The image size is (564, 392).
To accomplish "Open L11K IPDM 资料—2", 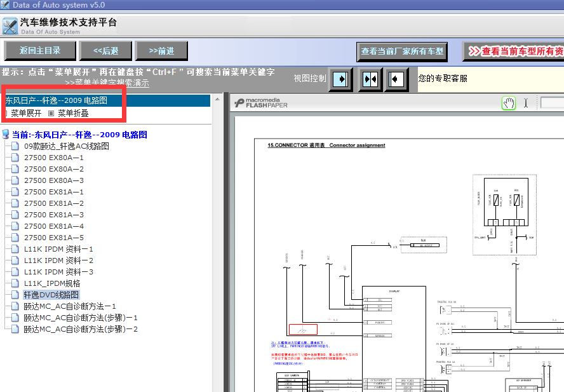I will [58, 260].
